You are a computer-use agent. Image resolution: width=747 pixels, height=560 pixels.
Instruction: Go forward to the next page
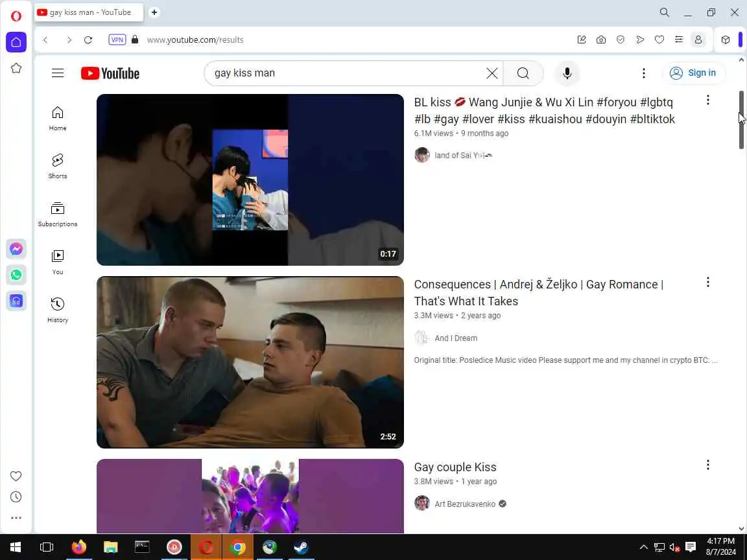pos(69,40)
